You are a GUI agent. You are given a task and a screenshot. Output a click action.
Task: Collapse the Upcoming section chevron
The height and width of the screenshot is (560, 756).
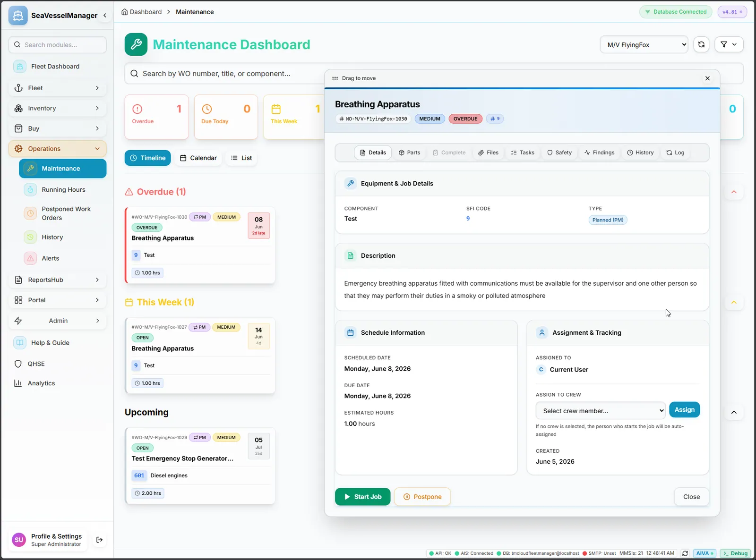[734, 412]
